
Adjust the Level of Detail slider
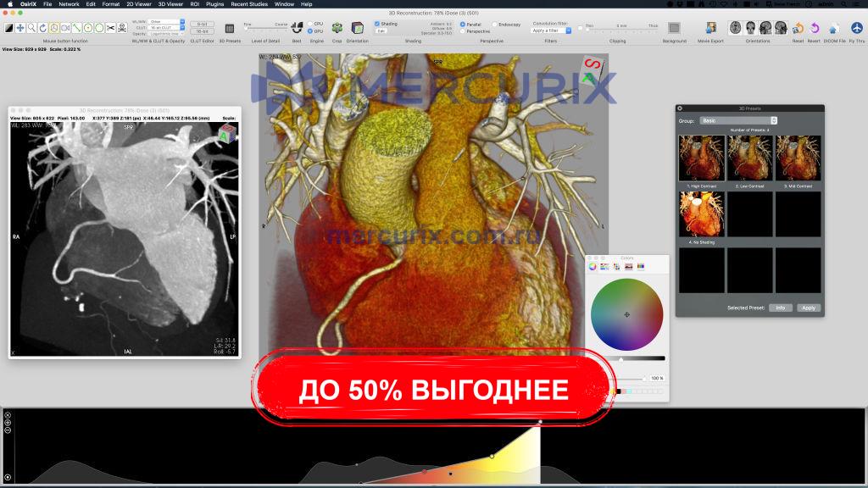point(265,29)
